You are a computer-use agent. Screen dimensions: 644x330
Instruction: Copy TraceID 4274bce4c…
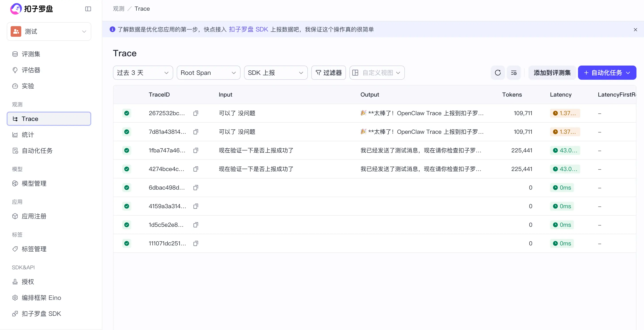pyautogui.click(x=196, y=169)
